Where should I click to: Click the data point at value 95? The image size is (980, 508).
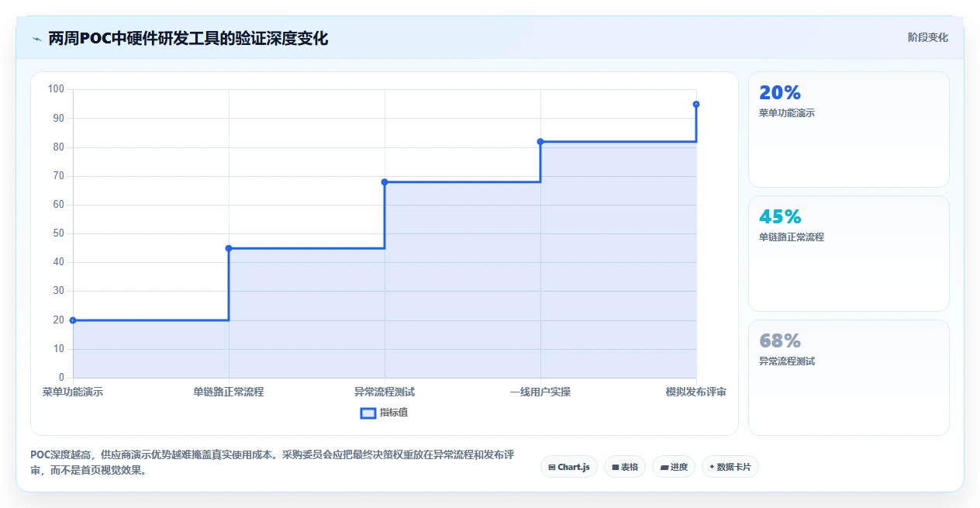click(696, 104)
